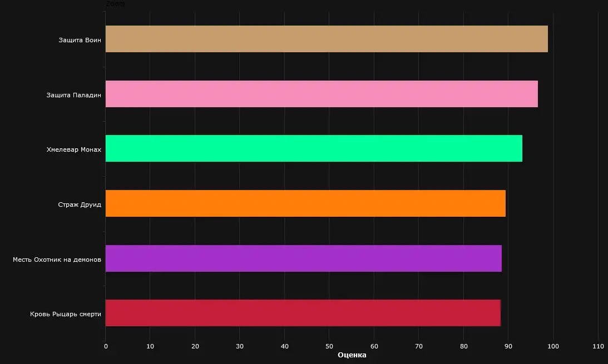Click the 110 axis tick label

[x=599, y=346]
